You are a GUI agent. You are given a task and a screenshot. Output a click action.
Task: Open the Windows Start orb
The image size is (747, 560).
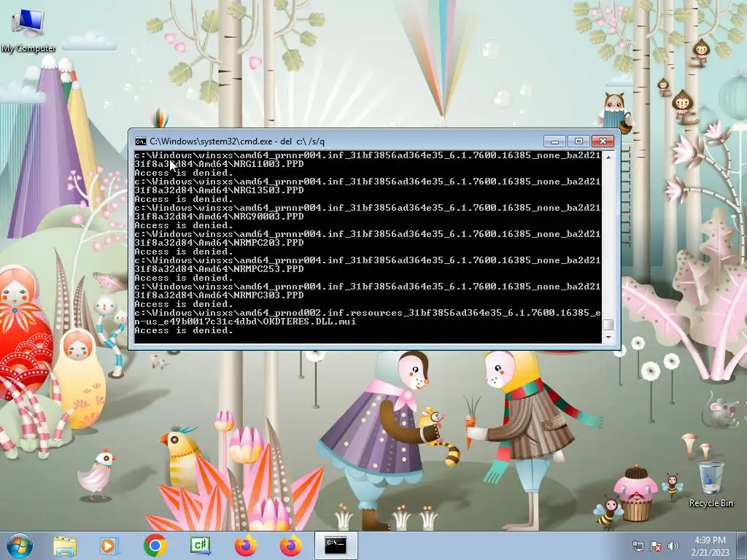(x=19, y=545)
